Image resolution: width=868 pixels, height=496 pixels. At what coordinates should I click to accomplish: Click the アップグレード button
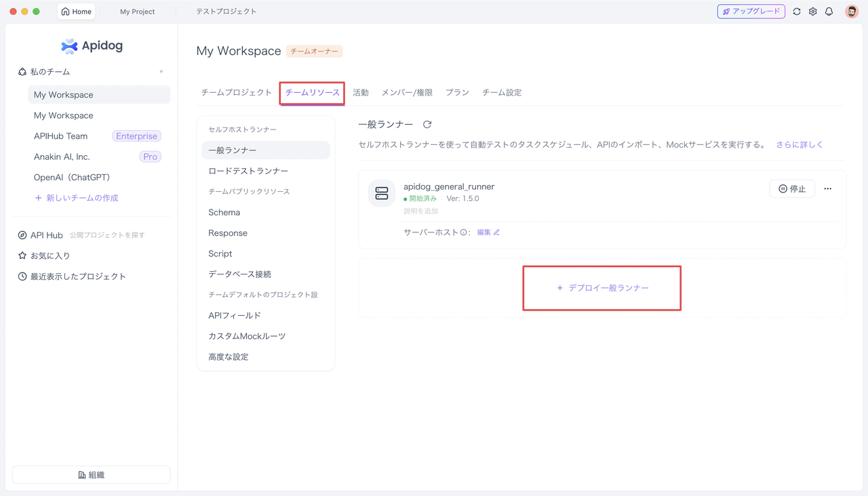[751, 12]
